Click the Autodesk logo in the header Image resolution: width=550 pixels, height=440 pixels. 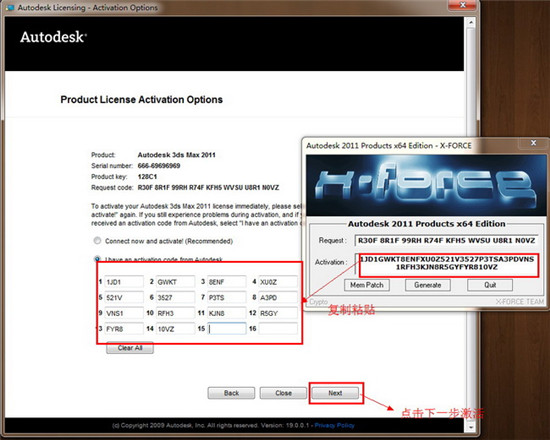[x=53, y=37]
